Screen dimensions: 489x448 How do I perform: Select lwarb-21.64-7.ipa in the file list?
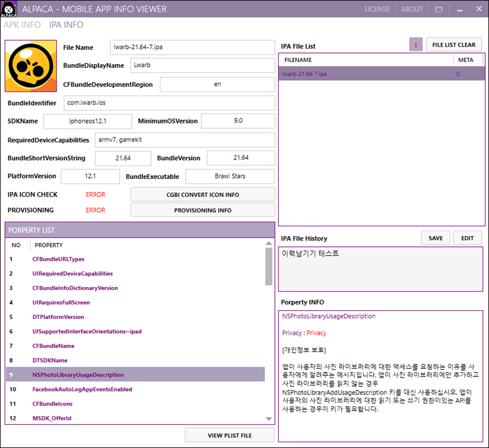[x=381, y=74]
